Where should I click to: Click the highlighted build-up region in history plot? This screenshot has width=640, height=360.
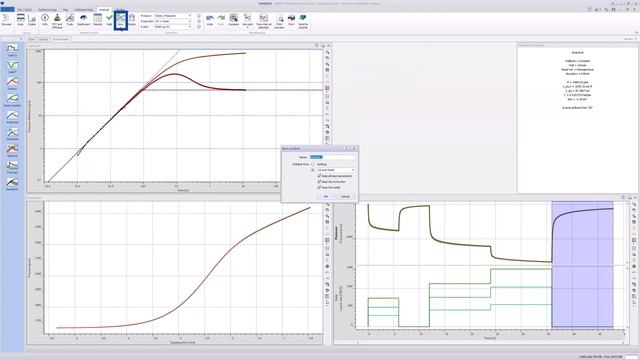pos(582,264)
